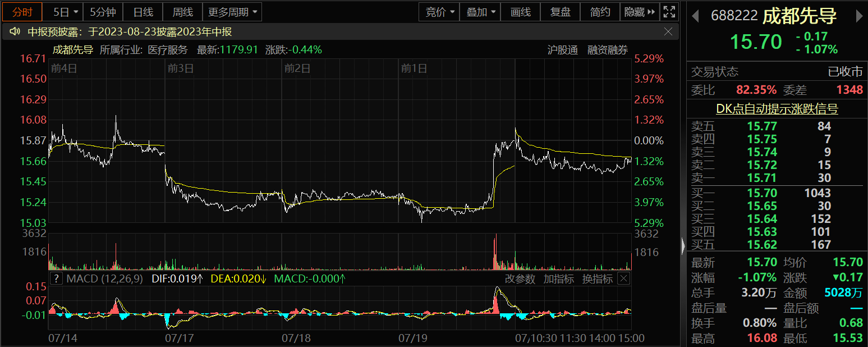Click the MACD (12,26,9) indicator label
The width and height of the screenshot is (868, 347).
[x=105, y=278]
